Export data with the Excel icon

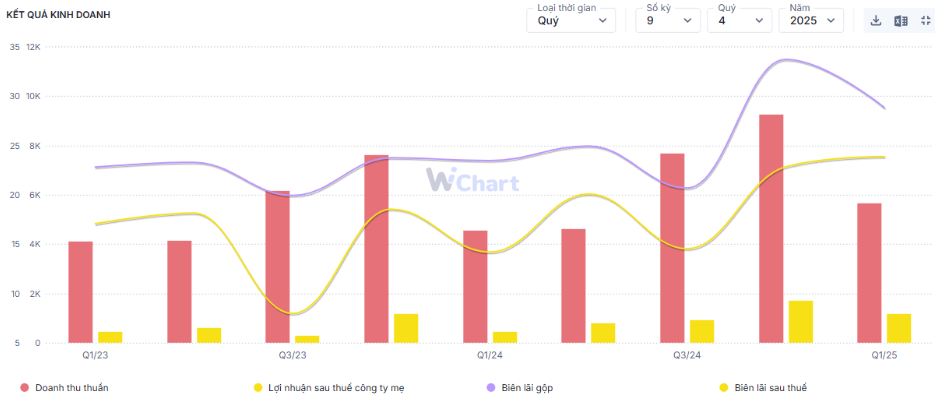pos(901,21)
